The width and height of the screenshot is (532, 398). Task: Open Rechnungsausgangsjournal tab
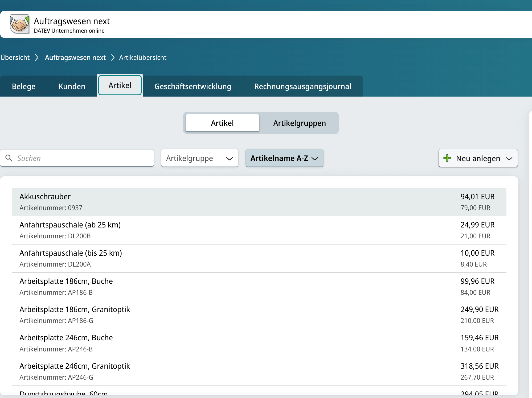pyautogui.click(x=302, y=86)
